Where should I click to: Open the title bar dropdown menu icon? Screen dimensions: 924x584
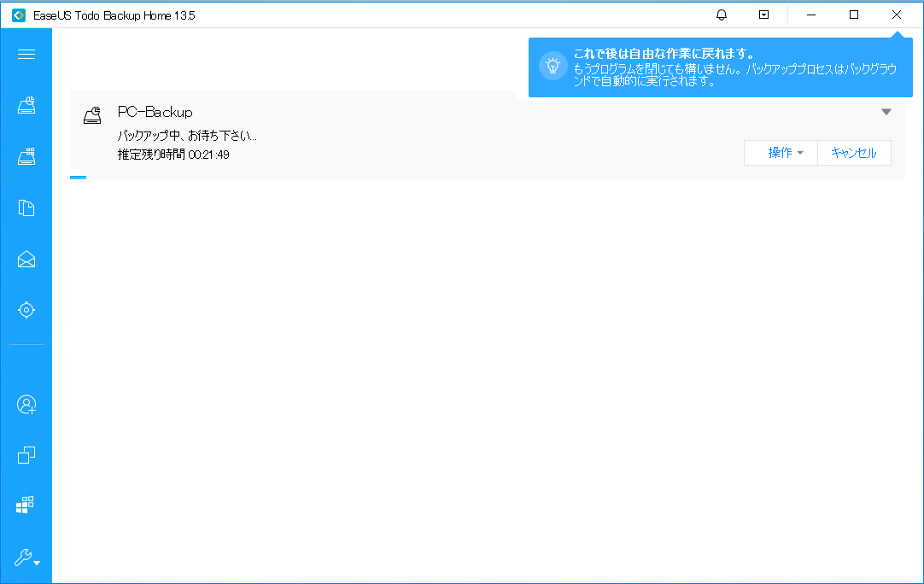[x=763, y=15]
